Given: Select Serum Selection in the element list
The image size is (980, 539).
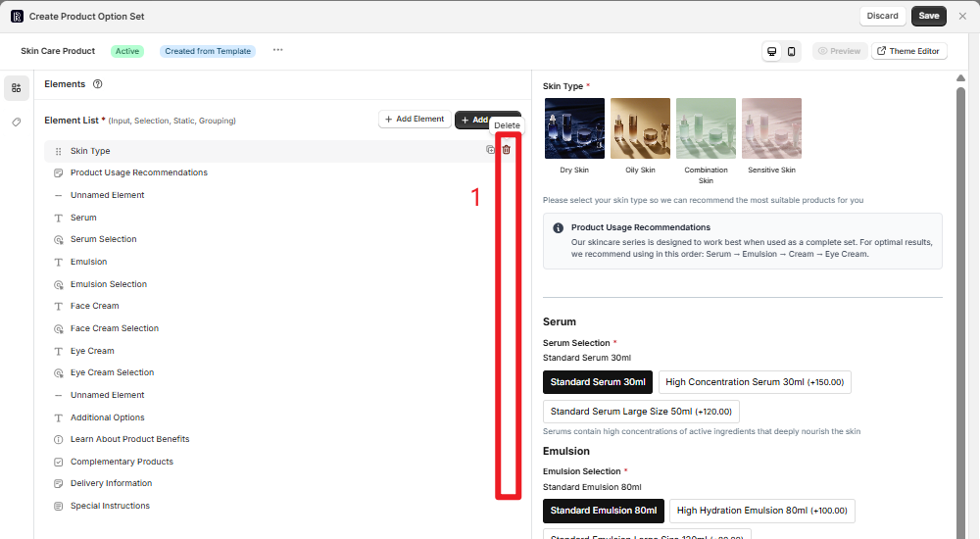Looking at the screenshot, I should tap(103, 239).
